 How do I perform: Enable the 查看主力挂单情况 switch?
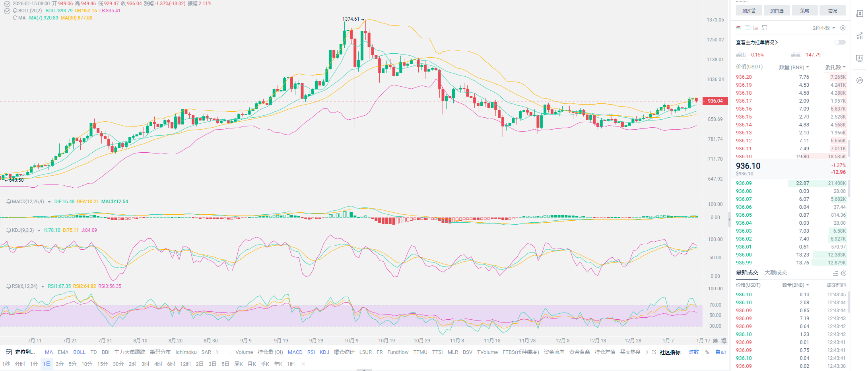click(x=840, y=42)
